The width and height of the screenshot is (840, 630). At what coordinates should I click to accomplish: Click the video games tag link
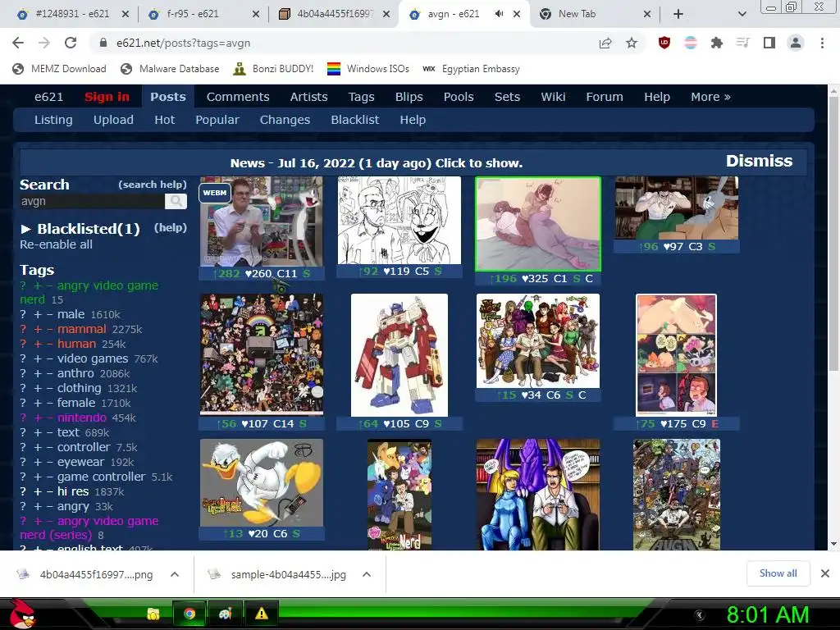93,359
